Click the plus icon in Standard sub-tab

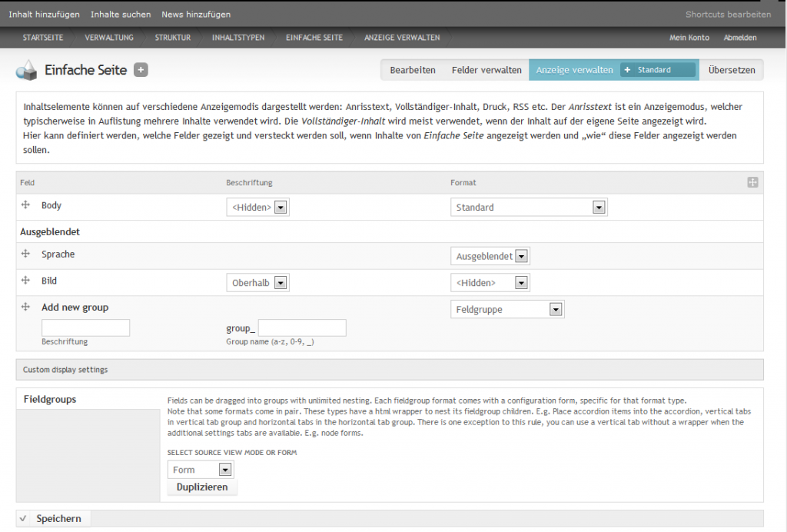627,70
